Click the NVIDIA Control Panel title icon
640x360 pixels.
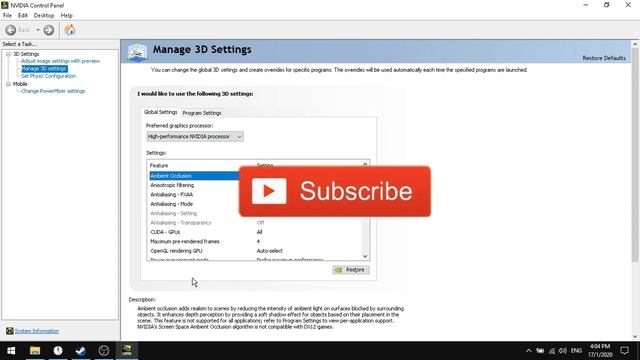pos(5,5)
